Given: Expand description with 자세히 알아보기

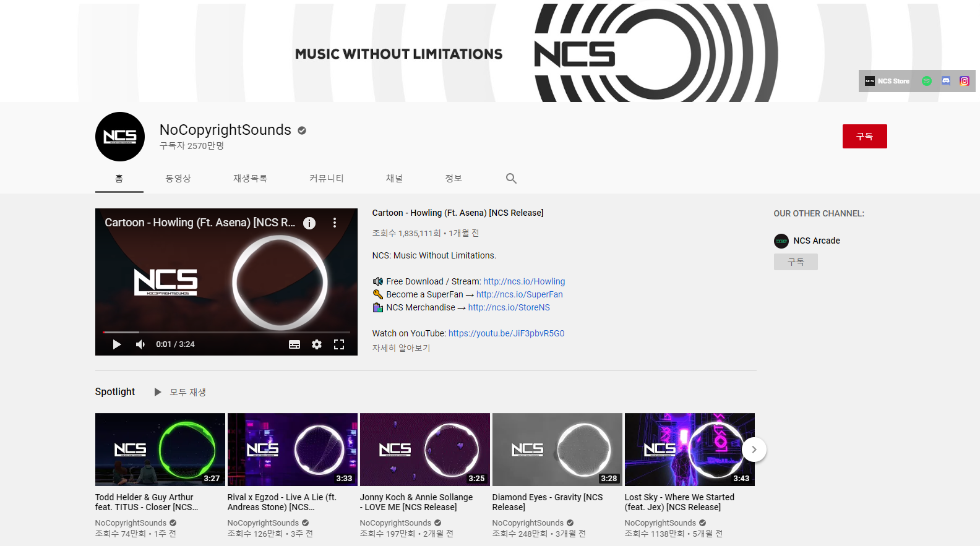Looking at the screenshot, I should 401,348.
